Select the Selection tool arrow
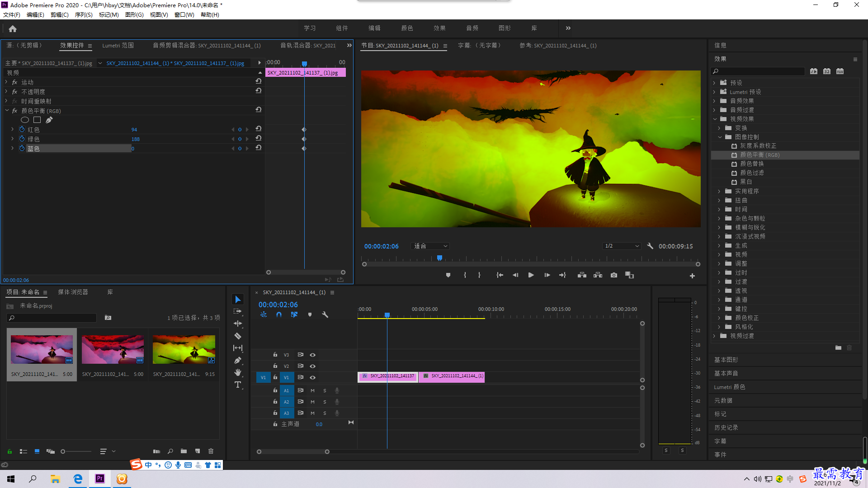 click(238, 300)
